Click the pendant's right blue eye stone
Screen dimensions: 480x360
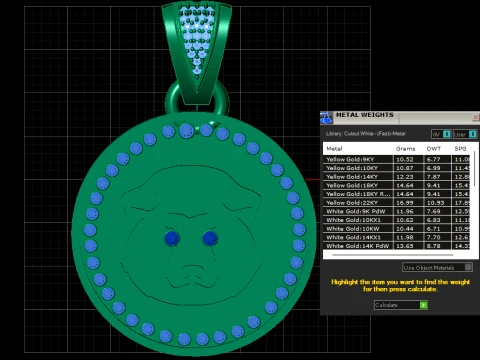(210, 238)
